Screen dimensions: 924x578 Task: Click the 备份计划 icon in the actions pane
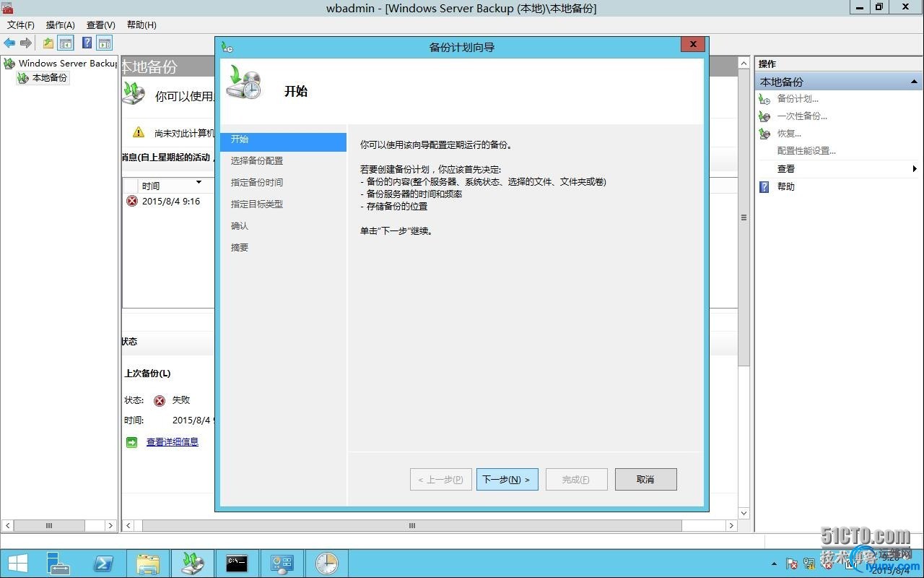[x=764, y=99]
